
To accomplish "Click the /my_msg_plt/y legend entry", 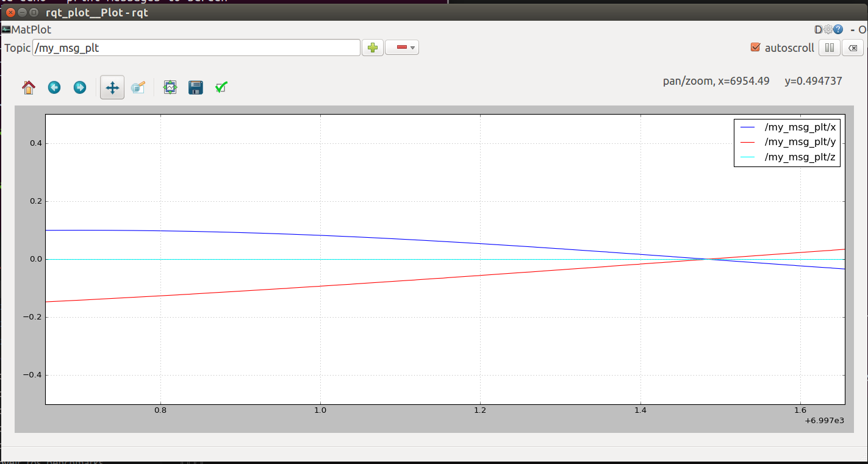I will click(801, 141).
